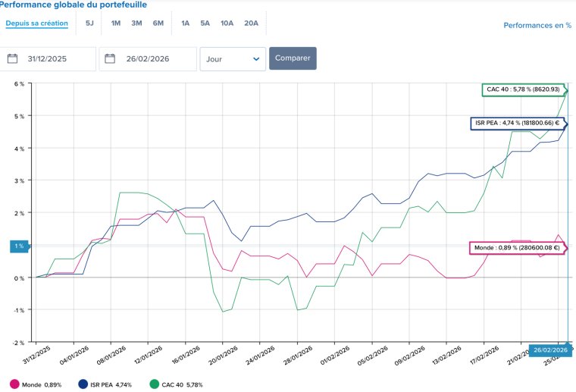Select the 5J period tab
The height and width of the screenshot is (392, 576).
[89, 24]
